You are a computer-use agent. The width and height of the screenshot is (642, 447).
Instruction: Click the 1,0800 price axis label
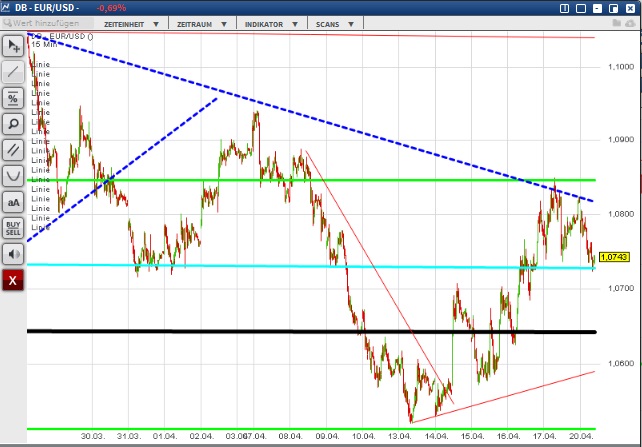coord(621,214)
